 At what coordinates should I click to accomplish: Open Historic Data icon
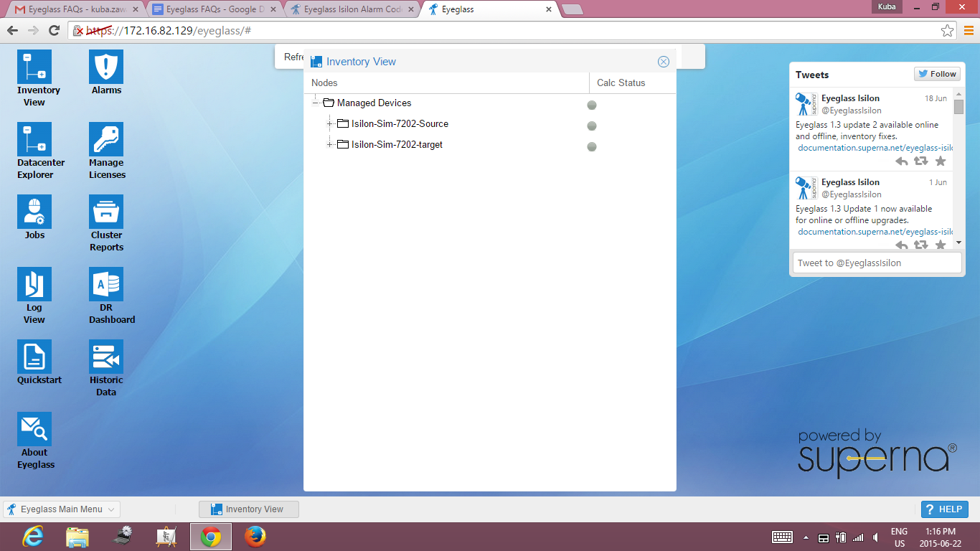pos(106,357)
